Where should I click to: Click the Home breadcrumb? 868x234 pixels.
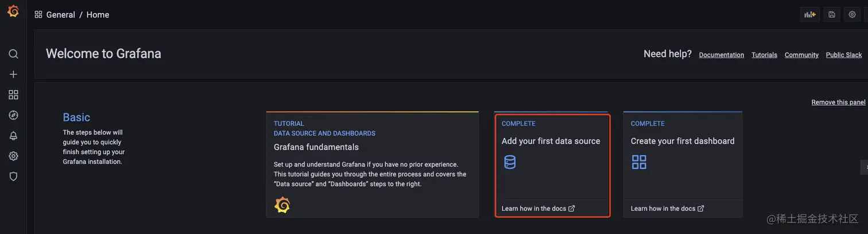coord(98,15)
